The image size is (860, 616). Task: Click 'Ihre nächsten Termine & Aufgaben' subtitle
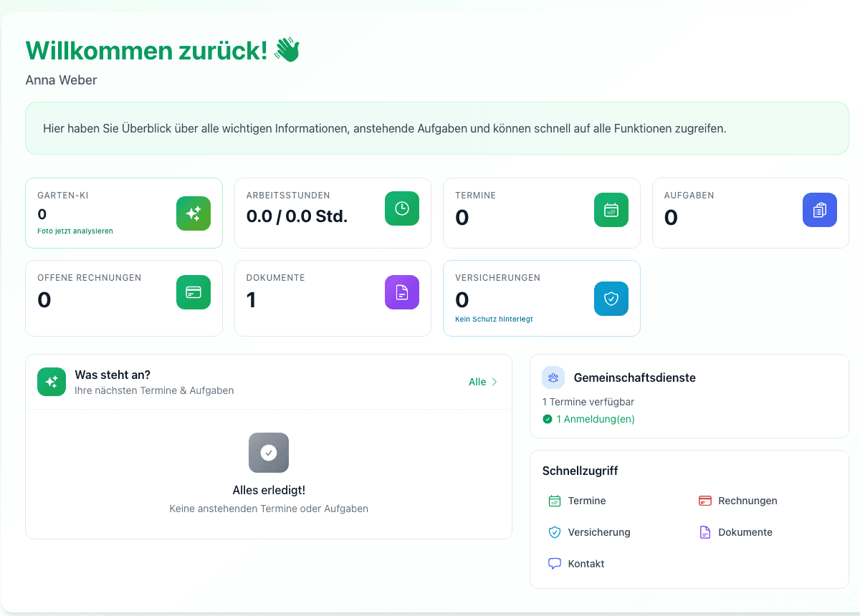(154, 390)
